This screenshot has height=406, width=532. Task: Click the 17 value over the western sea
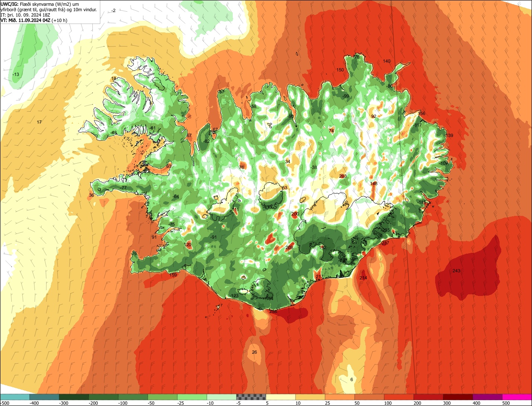point(39,122)
